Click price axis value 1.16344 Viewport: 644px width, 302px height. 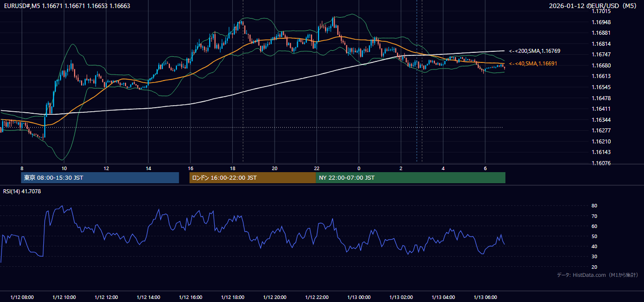point(601,120)
